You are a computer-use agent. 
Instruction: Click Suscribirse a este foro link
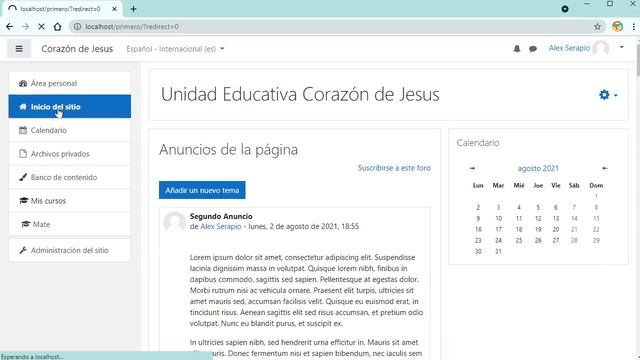394,168
